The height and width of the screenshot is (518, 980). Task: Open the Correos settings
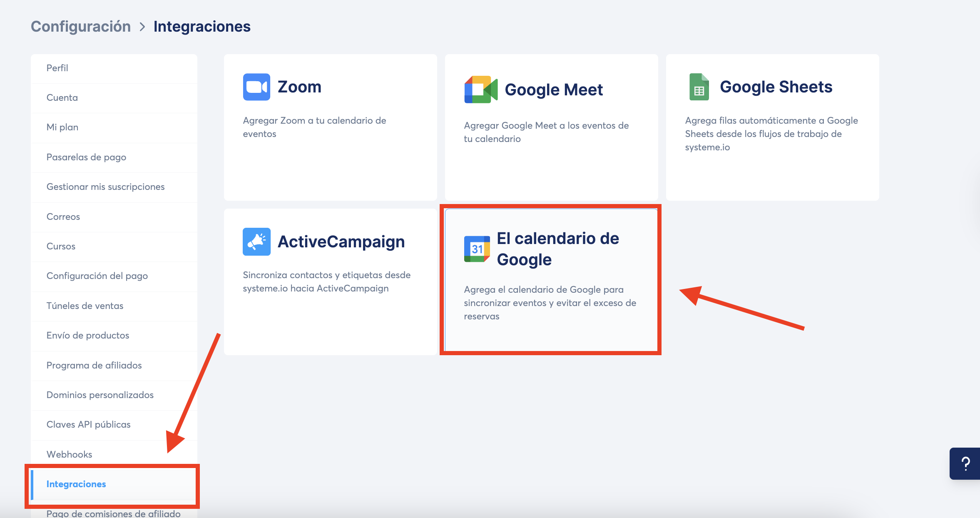click(x=114, y=217)
